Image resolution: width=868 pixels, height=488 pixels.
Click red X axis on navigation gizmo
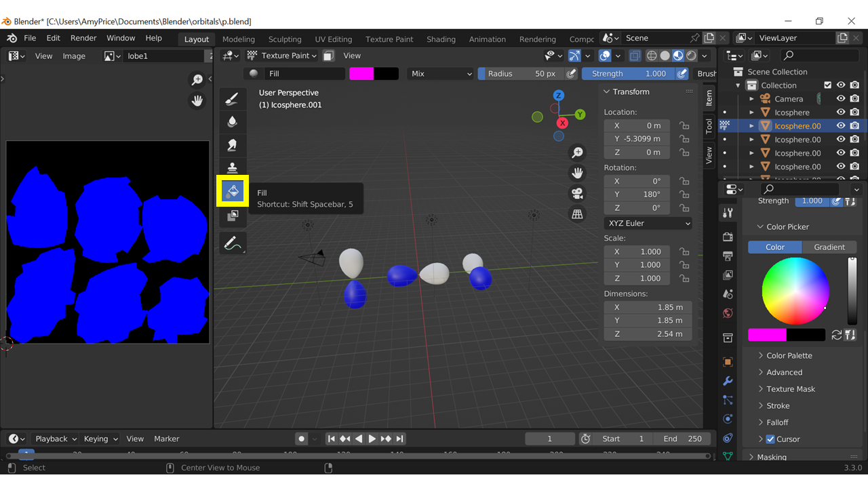coord(562,123)
